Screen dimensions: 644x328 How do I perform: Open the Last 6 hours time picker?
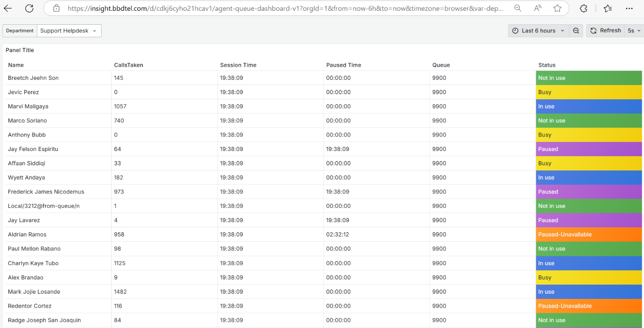538,31
